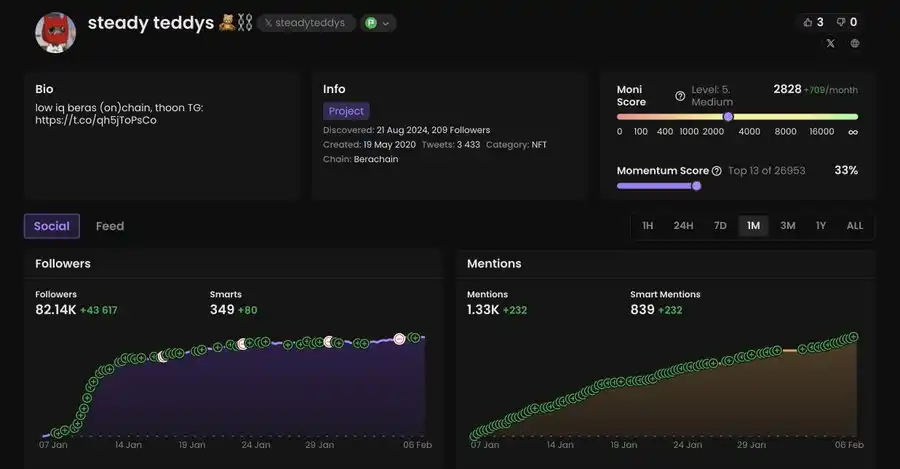Click the green P badge icon
Screen dimensions: 900x469
click(371, 23)
